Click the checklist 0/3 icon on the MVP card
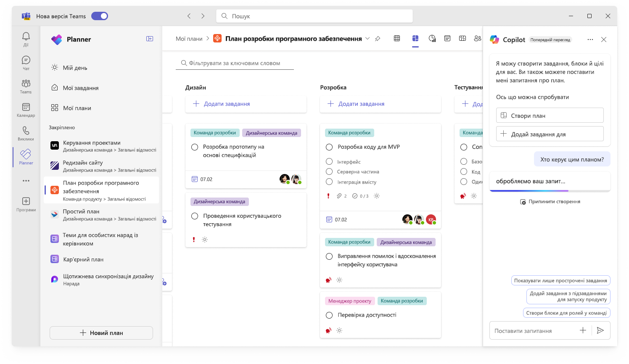Viewport: 629px width, 364px height. click(355, 196)
